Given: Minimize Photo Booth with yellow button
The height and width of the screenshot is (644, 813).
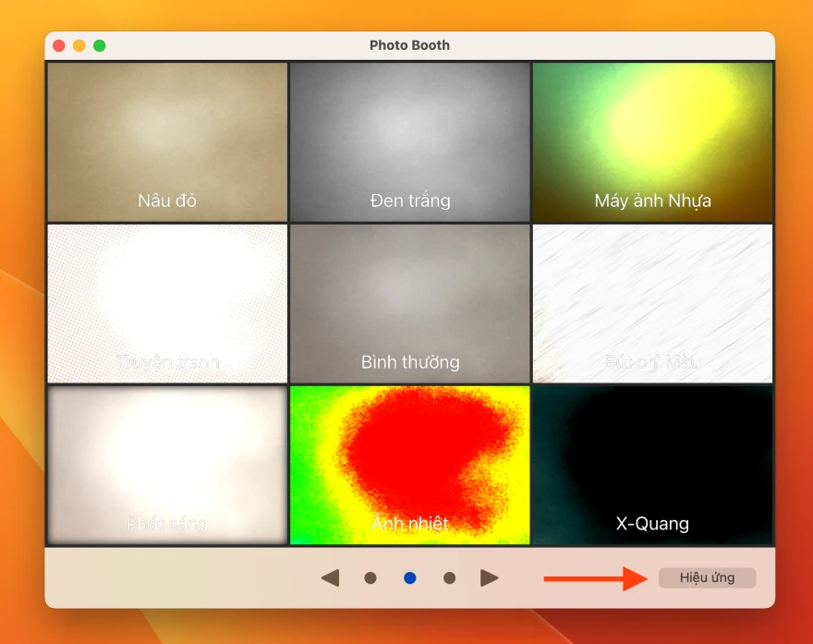Looking at the screenshot, I should pos(79,45).
